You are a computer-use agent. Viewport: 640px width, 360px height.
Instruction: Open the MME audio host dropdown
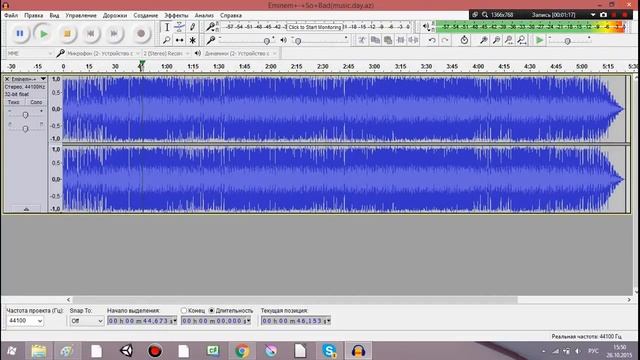(29, 53)
